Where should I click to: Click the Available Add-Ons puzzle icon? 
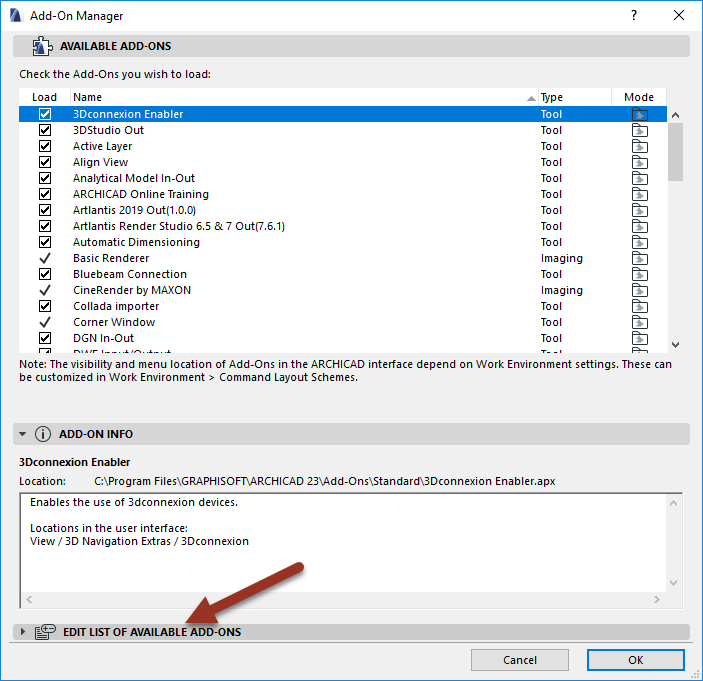[x=42, y=46]
